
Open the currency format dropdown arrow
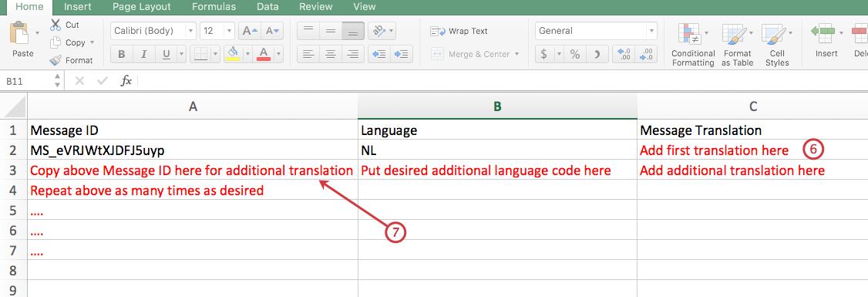[559, 54]
